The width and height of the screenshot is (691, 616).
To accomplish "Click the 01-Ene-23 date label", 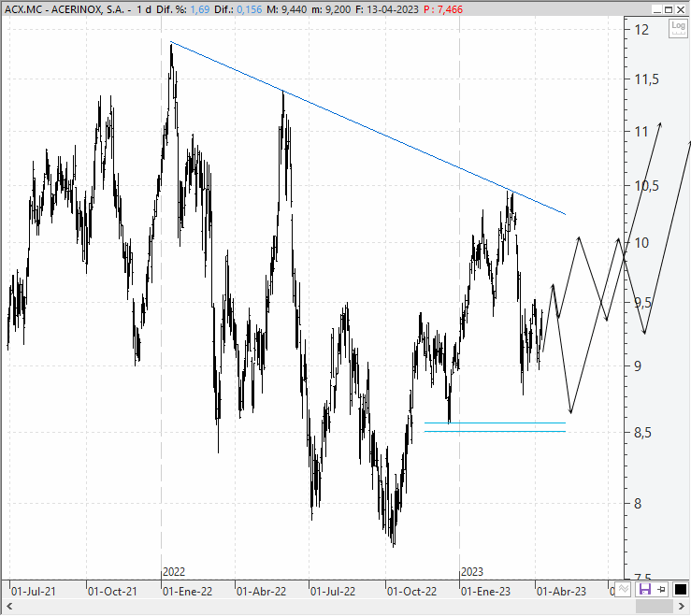I will pyautogui.click(x=485, y=591).
